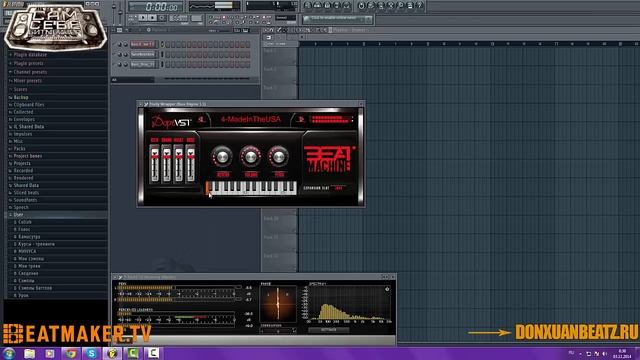Mute the second channel via its LED
The image size is (640, 360).
pyautogui.click(x=114, y=54)
